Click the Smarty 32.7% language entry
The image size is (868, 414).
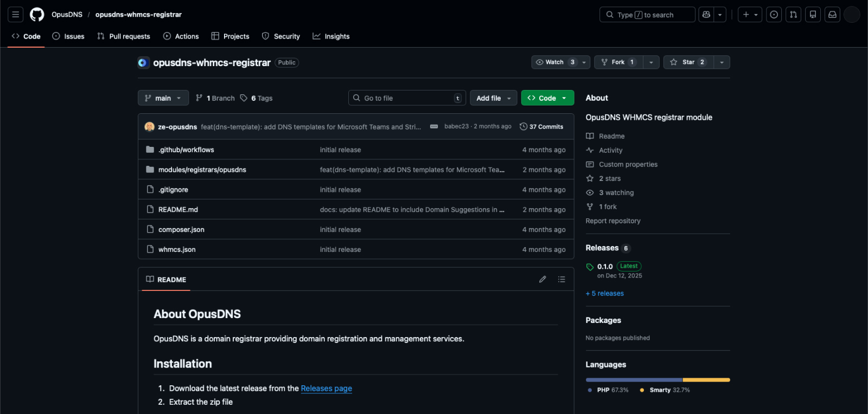click(665, 390)
